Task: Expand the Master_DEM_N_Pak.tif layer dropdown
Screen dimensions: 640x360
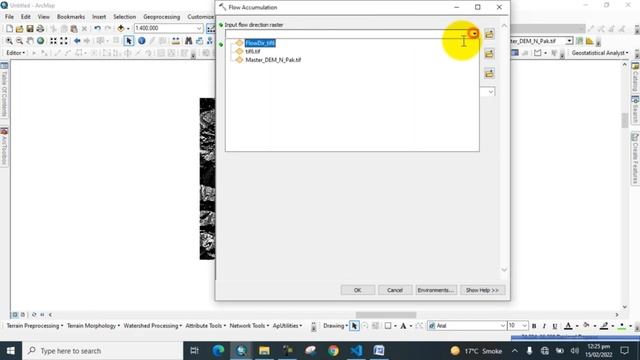Action: (569, 41)
